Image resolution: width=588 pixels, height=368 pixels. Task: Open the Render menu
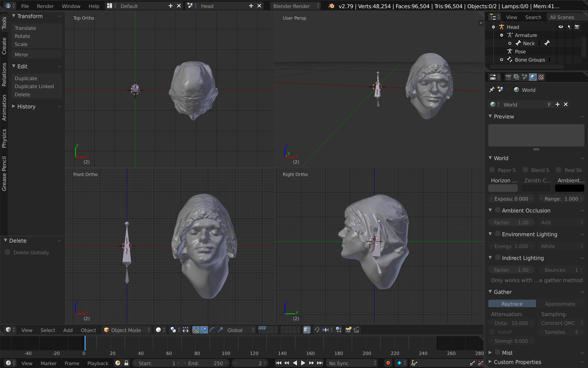click(45, 6)
